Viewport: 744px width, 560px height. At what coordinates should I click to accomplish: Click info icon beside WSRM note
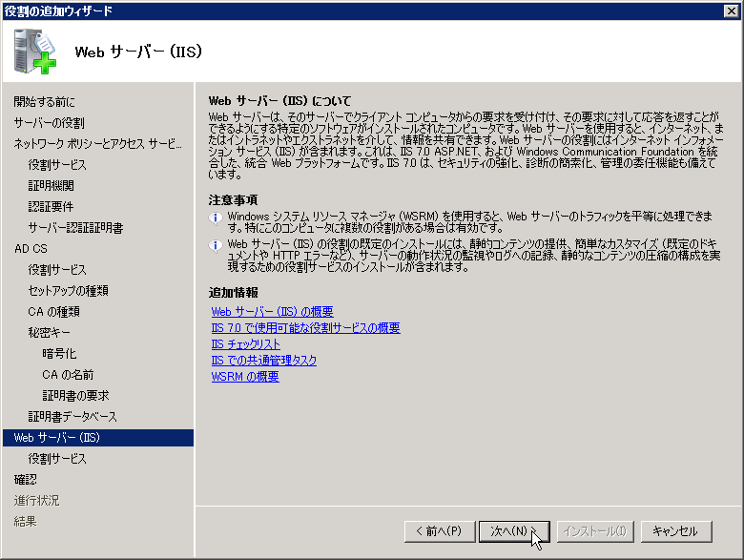click(216, 218)
